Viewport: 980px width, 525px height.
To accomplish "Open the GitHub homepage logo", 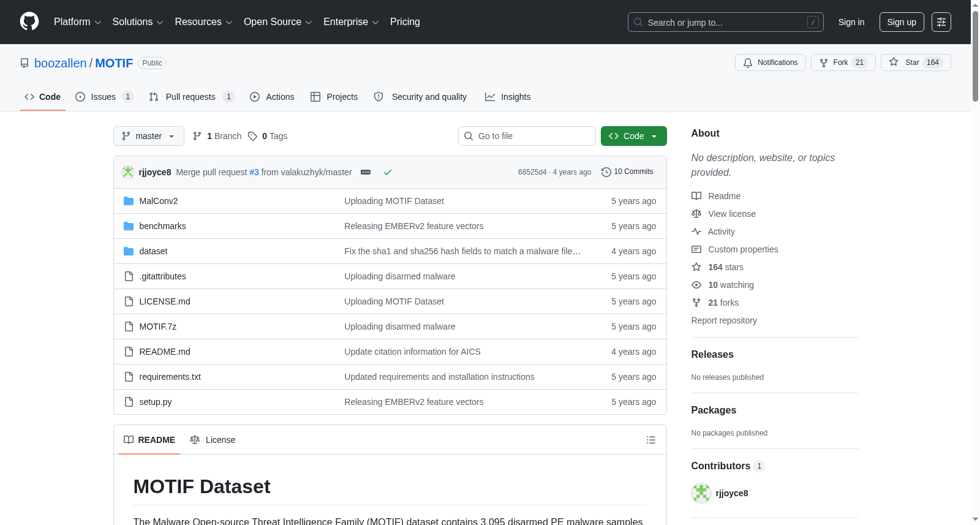I will point(29,22).
